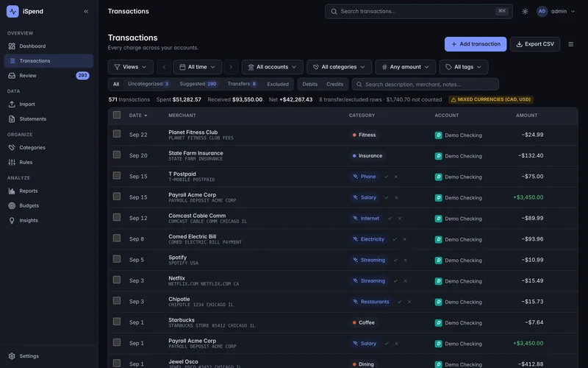588x368 pixels.
Task: Open the Insurance category chip for State Farm
Action: pyautogui.click(x=367, y=156)
